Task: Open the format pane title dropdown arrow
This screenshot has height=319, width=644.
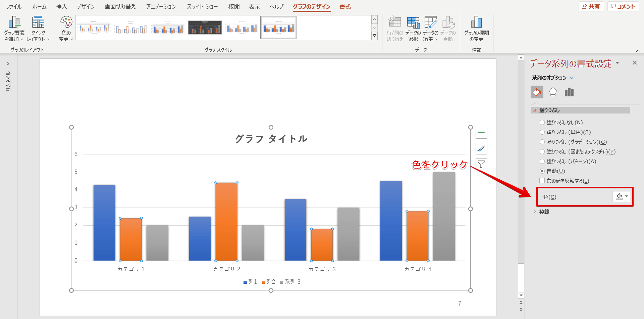Action: (618, 63)
